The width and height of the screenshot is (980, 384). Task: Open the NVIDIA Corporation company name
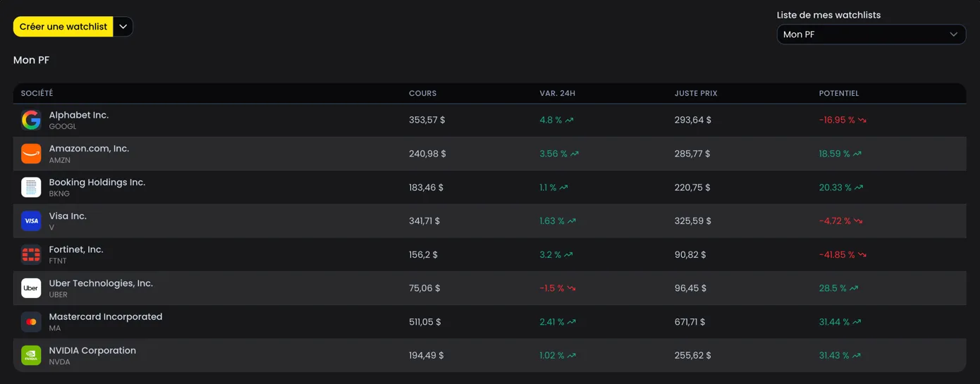coord(92,351)
